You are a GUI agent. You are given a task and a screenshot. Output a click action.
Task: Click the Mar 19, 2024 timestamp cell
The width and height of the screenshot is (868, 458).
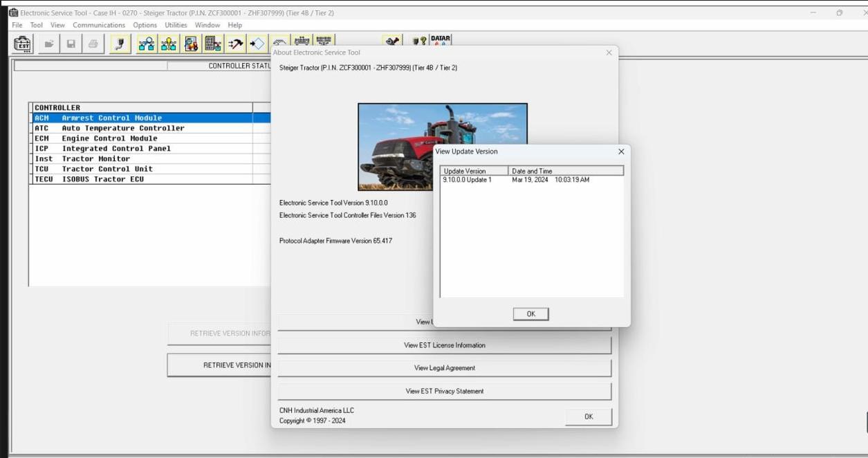point(551,180)
